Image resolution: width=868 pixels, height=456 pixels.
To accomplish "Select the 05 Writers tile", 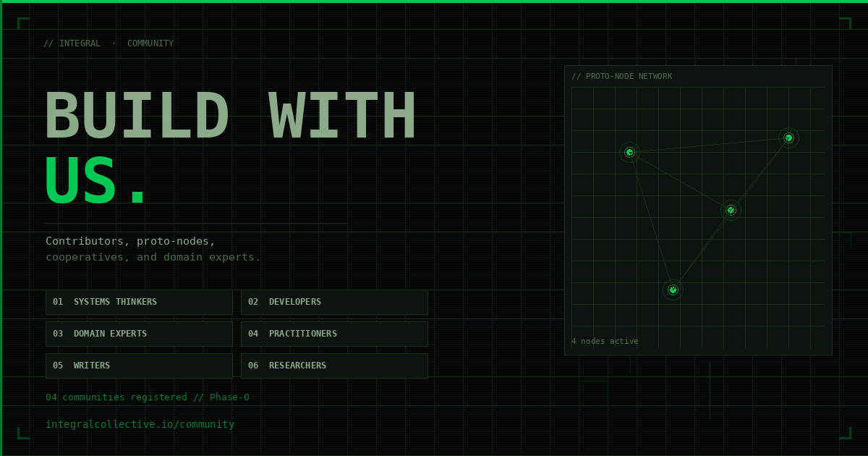I will 139,366.
